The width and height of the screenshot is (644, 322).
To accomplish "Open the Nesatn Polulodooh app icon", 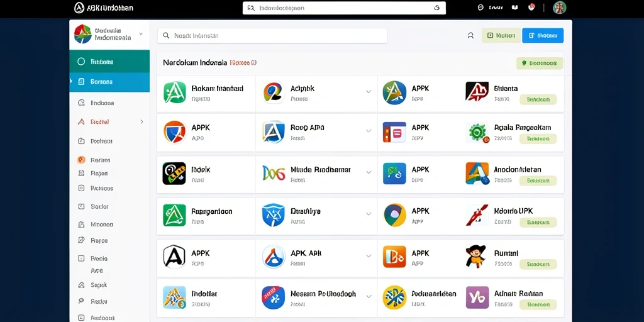I will tap(274, 297).
